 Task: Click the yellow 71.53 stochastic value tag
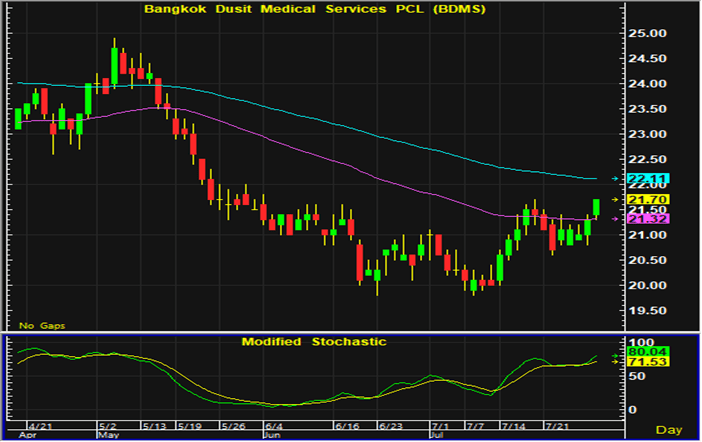[x=641, y=361]
